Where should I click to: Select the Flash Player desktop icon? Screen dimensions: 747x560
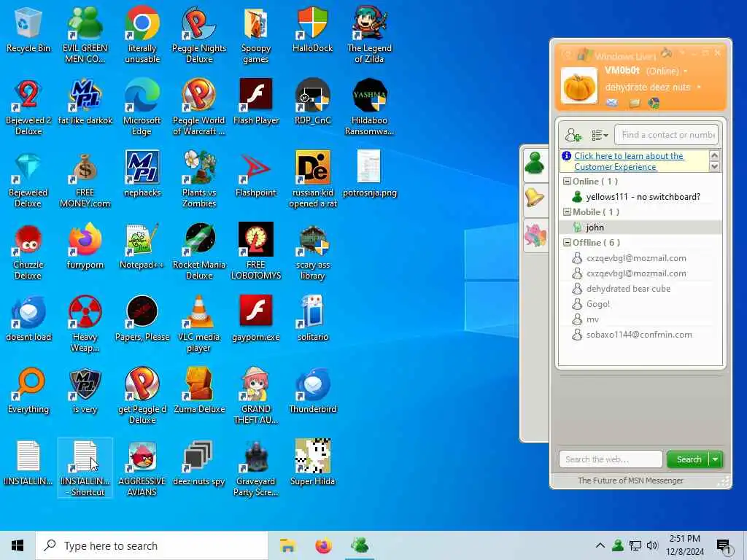[x=256, y=102]
